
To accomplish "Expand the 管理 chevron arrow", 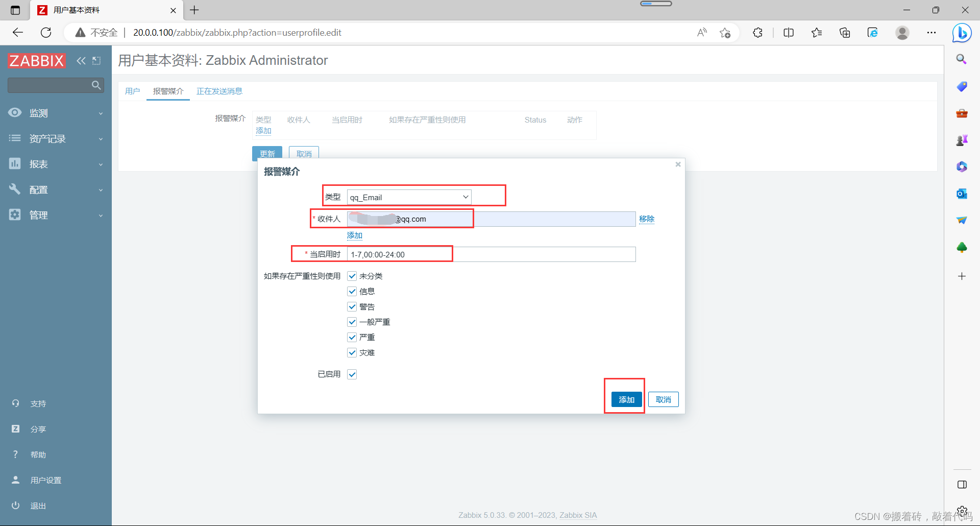I will [x=101, y=216].
